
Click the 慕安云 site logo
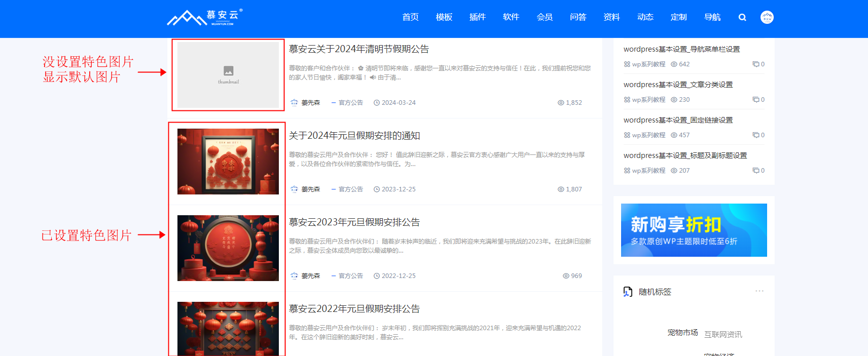click(x=205, y=17)
